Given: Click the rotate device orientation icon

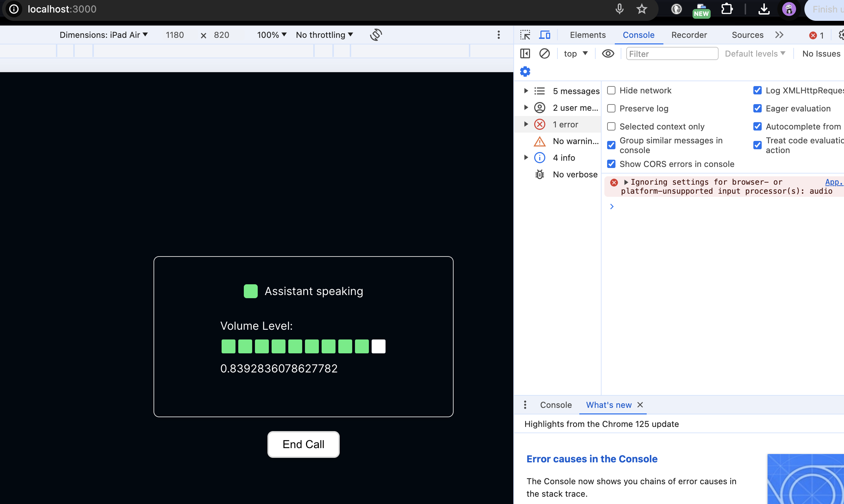Looking at the screenshot, I should click(376, 35).
